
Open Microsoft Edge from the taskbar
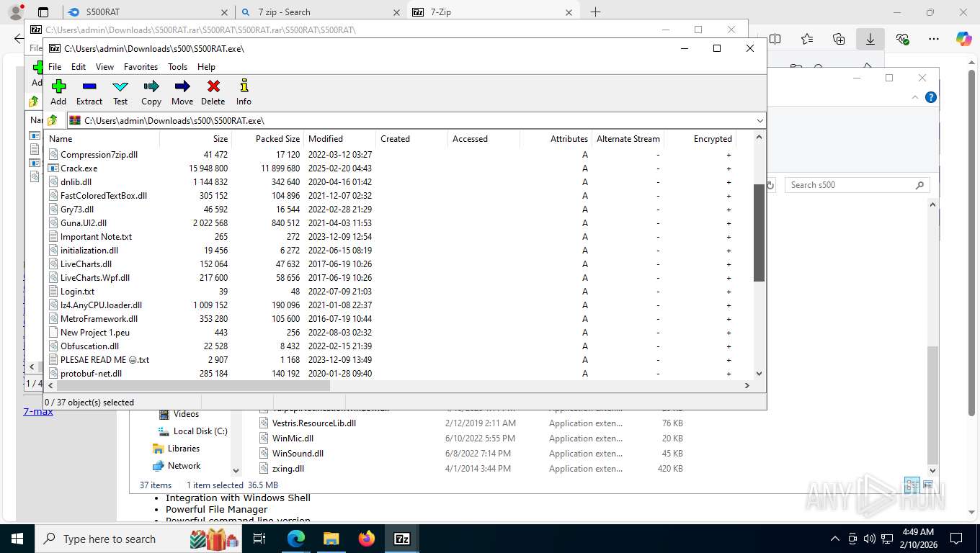click(x=296, y=539)
